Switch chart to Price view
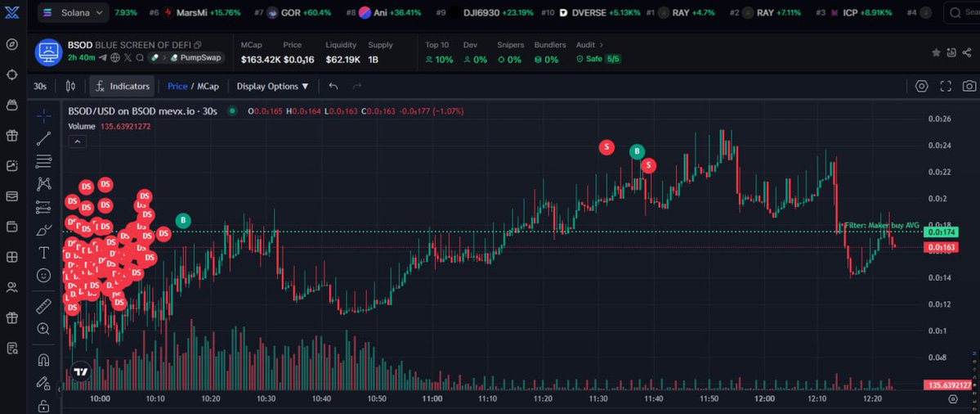Screen dimensions: 980x414 177,86
